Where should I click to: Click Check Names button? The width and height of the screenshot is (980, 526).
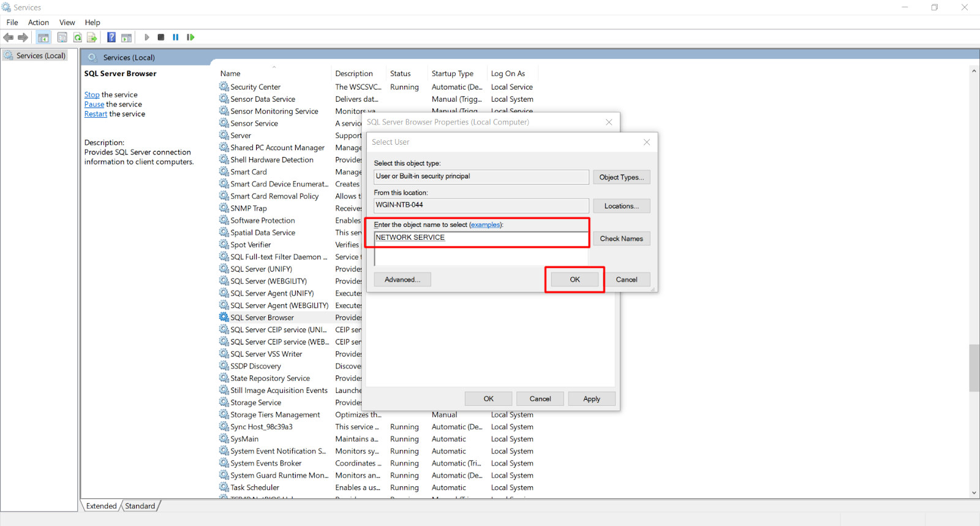(x=621, y=238)
